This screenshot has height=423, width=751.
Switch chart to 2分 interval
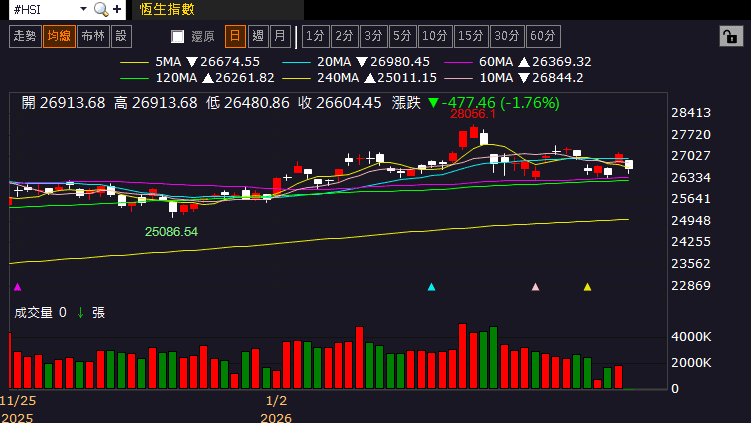coord(344,36)
